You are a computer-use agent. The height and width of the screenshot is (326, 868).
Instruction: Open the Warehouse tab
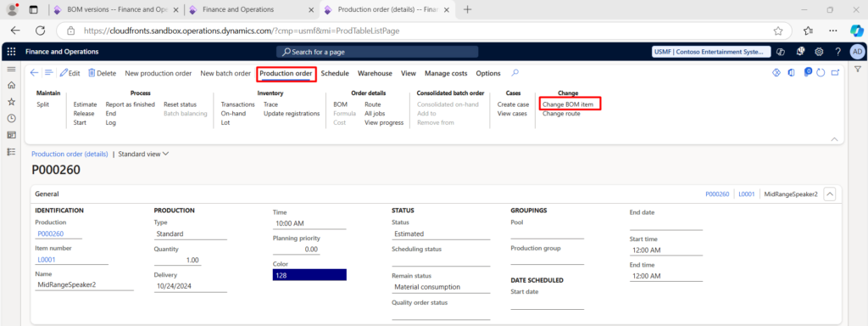point(375,73)
